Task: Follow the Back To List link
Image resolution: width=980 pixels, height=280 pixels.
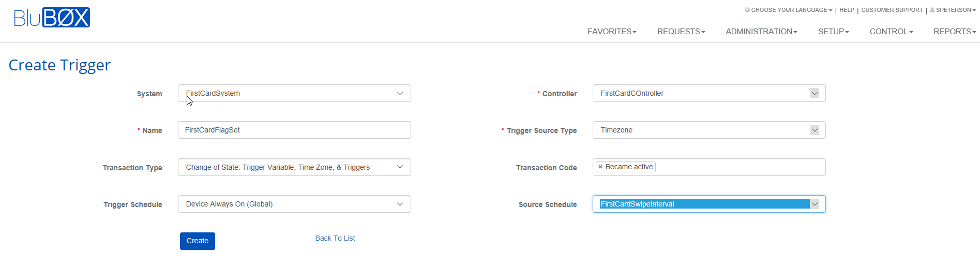Action: click(335, 238)
